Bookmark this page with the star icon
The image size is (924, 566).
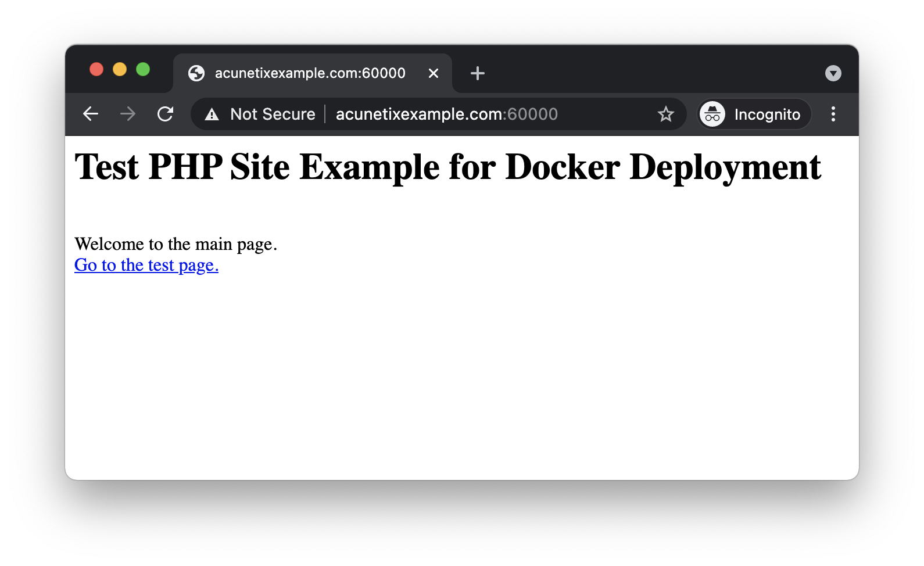click(665, 114)
